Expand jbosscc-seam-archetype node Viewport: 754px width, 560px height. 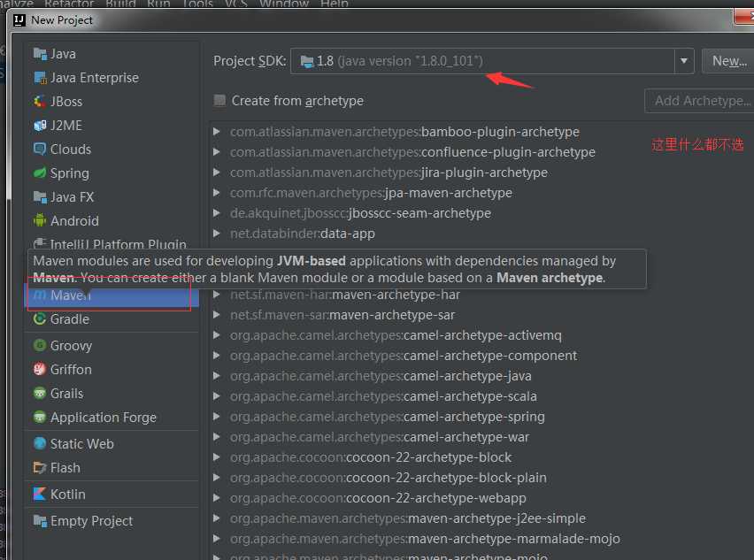217,213
